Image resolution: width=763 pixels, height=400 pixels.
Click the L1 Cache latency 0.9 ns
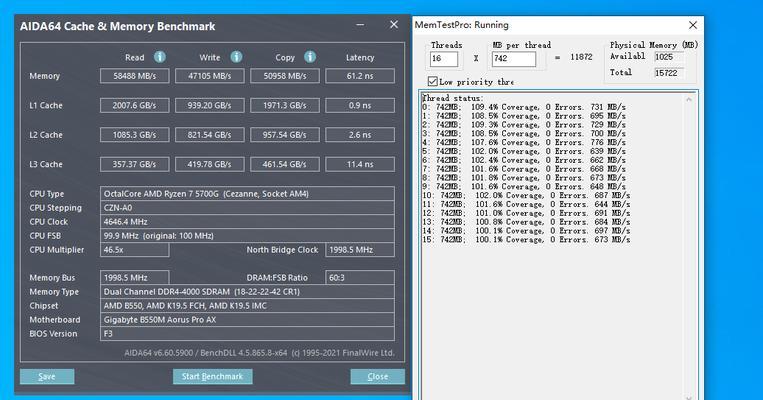pos(360,106)
